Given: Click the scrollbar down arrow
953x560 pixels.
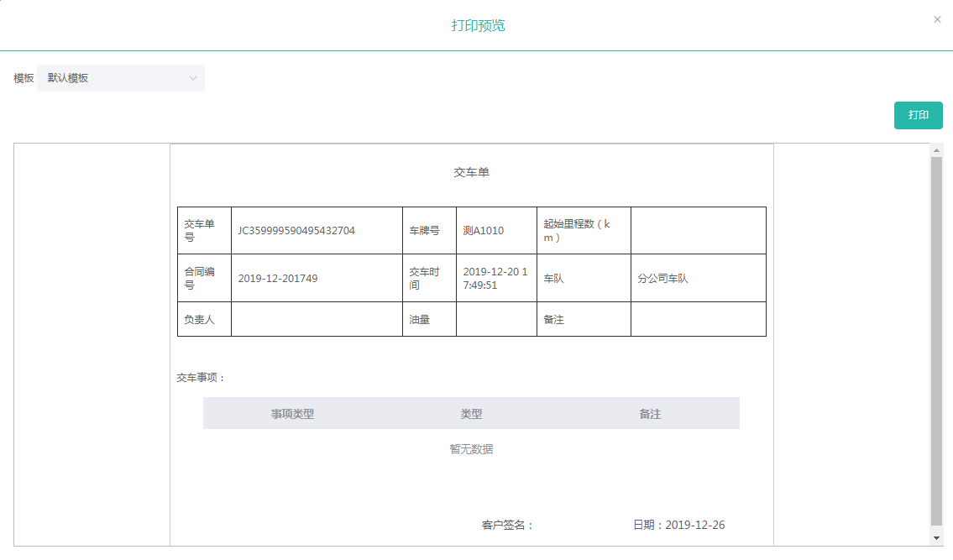Looking at the screenshot, I should (936, 537).
